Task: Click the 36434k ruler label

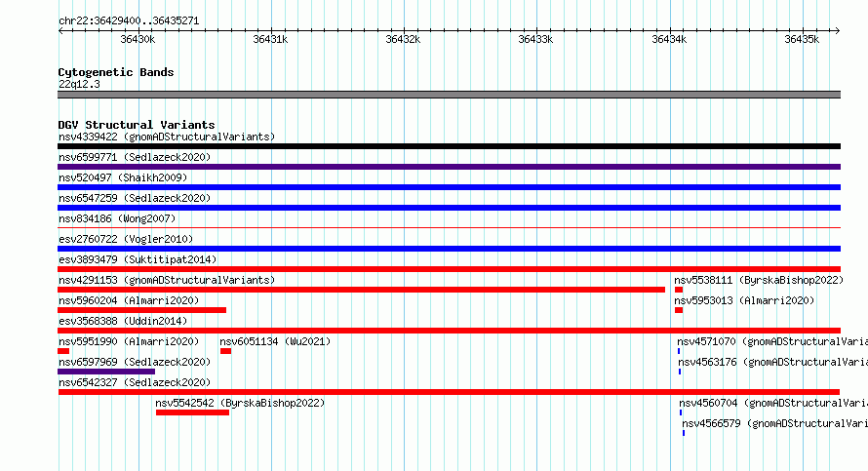Action: point(669,39)
